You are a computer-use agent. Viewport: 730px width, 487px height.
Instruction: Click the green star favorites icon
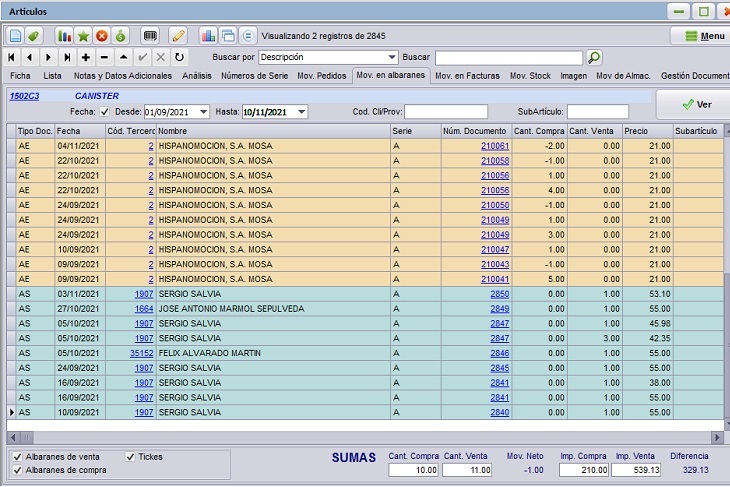coord(83,36)
